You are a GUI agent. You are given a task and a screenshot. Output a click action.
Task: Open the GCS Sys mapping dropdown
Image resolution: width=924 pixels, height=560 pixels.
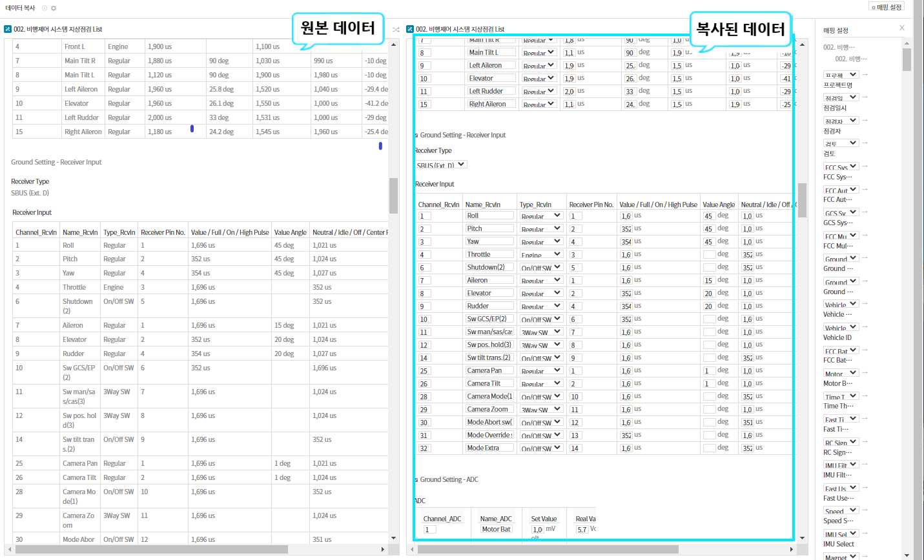click(841, 212)
